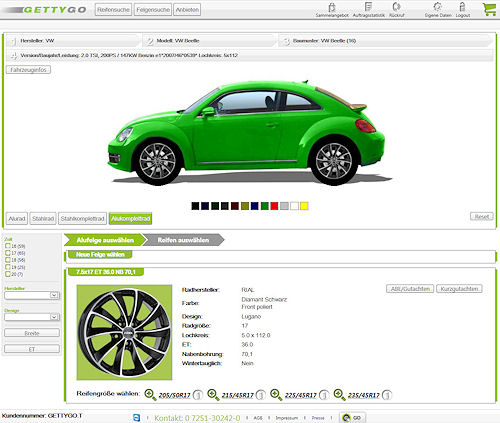Click info icon after 215/45R17
Image resolution: width=500 pixels, height=423 pixels.
point(261,395)
